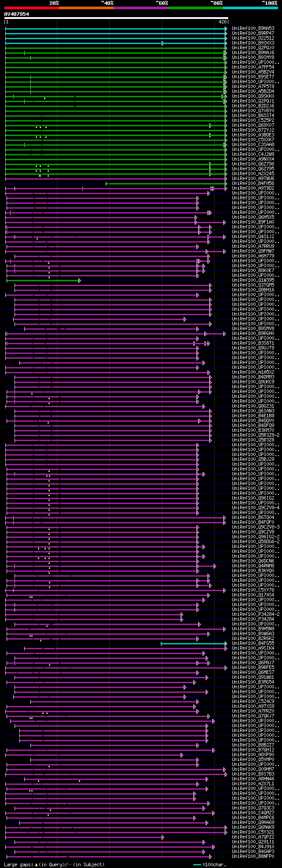Open hit UniRef100_B9HA53

253,29
